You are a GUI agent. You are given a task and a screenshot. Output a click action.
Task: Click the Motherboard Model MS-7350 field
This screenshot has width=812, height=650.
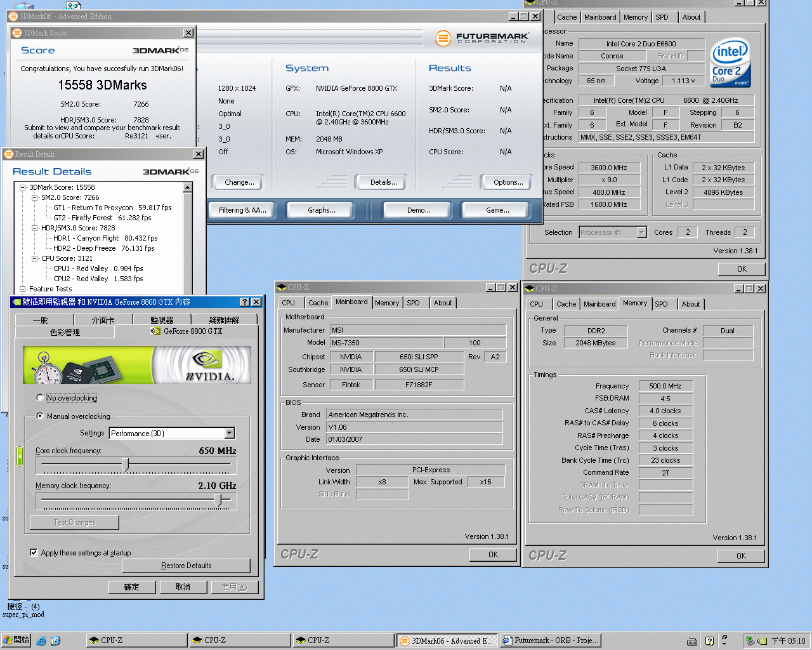point(386,343)
